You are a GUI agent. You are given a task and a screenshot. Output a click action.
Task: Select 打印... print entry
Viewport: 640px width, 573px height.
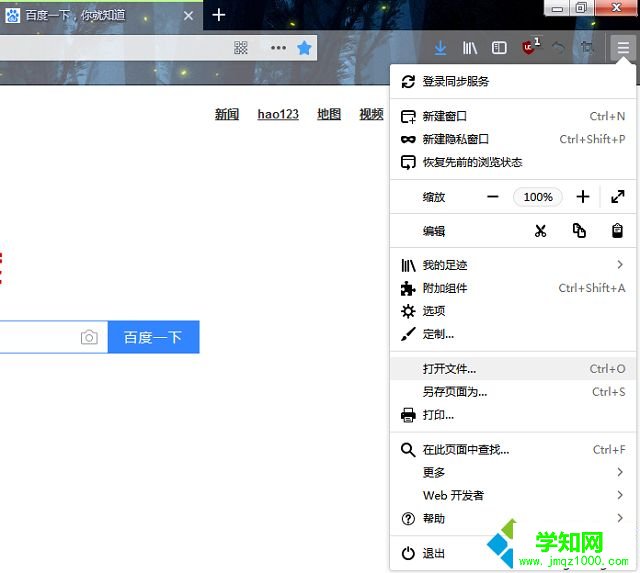point(513,415)
